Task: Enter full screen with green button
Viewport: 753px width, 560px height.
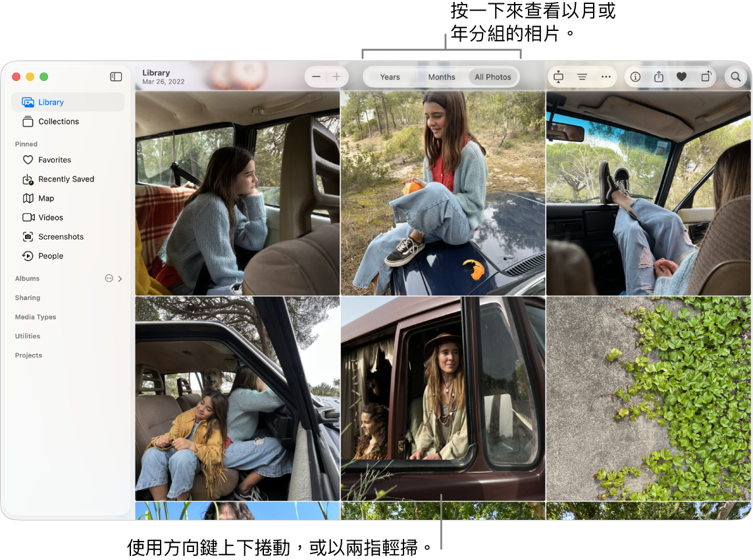Action: (x=43, y=77)
